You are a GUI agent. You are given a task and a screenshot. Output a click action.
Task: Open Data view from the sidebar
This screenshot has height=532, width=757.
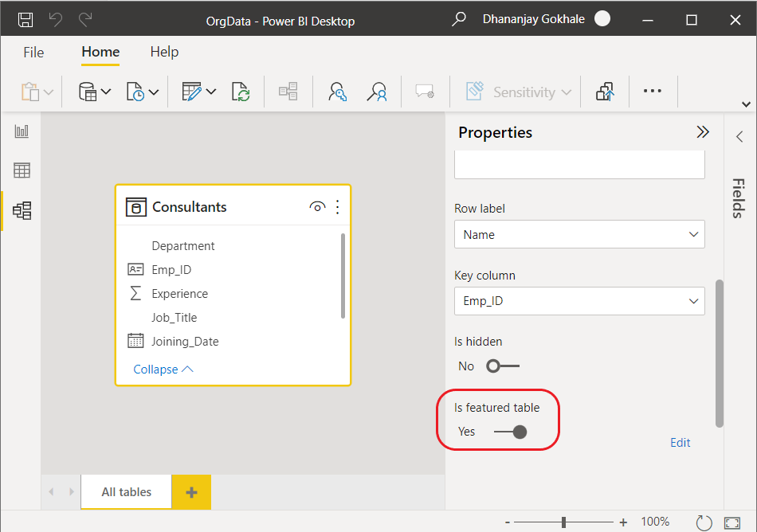(x=22, y=170)
